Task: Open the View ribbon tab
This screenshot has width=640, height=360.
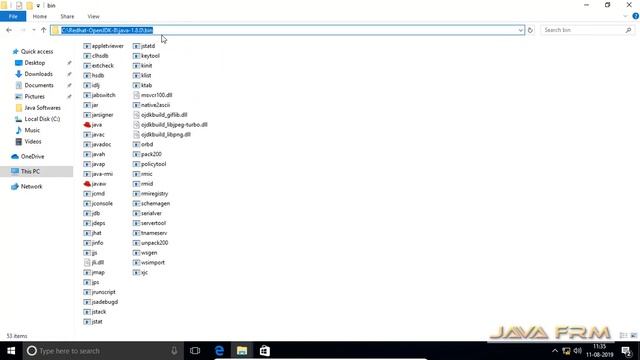Action: (x=93, y=16)
